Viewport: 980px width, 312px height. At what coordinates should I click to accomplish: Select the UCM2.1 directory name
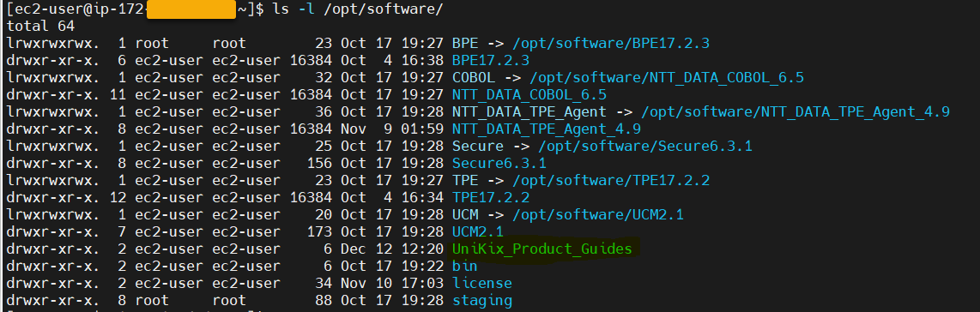click(478, 232)
